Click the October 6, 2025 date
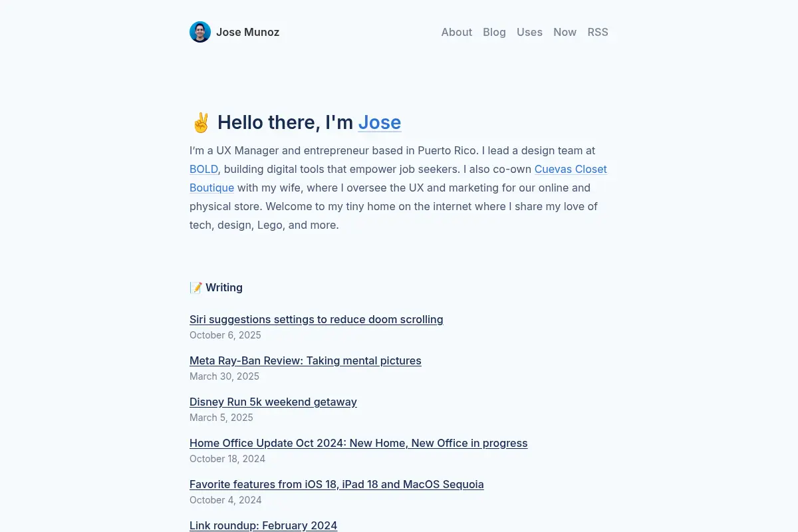798x532 pixels. (225, 335)
